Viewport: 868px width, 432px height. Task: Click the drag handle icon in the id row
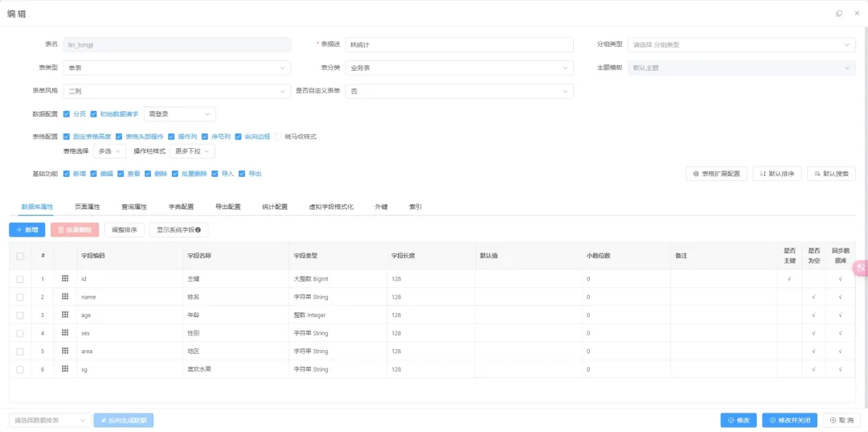coord(65,278)
